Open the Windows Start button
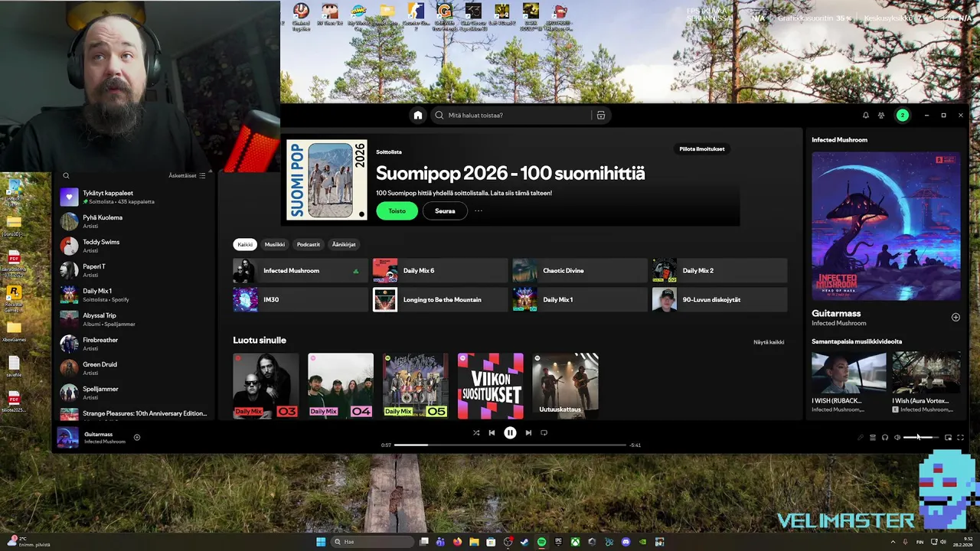Screen dimensions: 980x551 click(x=321, y=542)
